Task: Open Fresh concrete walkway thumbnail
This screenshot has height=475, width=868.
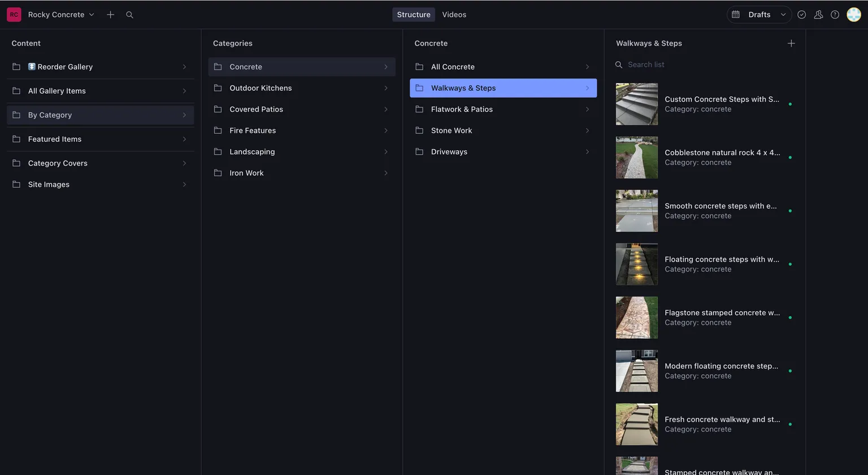Action: click(x=637, y=425)
